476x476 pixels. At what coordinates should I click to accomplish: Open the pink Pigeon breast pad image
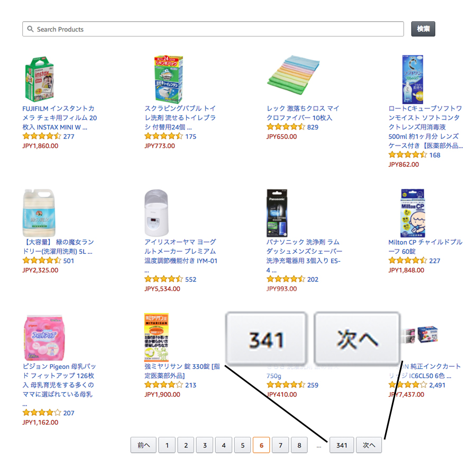(x=39, y=337)
